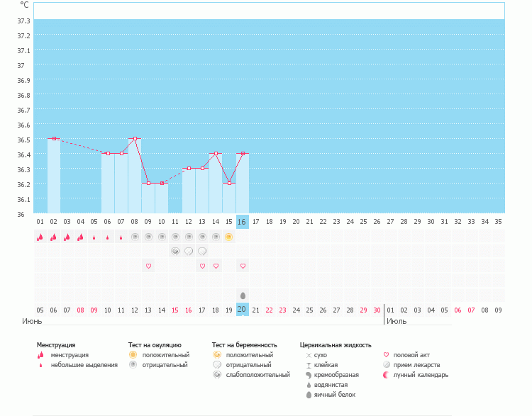Click the negative pregnancy test icon on day 13
This screenshot has height=416, width=532.
point(202,251)
